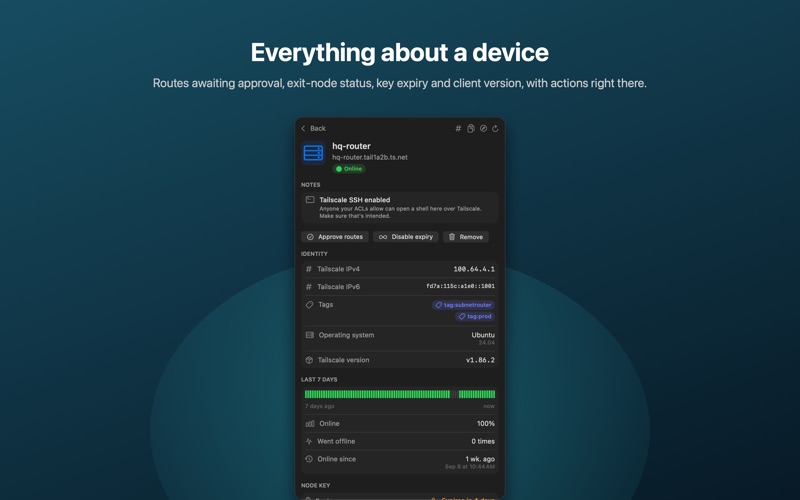Click the Tailscale version label
This screenshot has height=500, width=800.
pos(343,360)
